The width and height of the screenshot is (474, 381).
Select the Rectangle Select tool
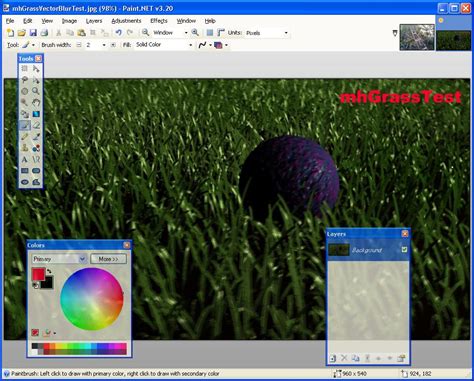click(x=24, y=69)
